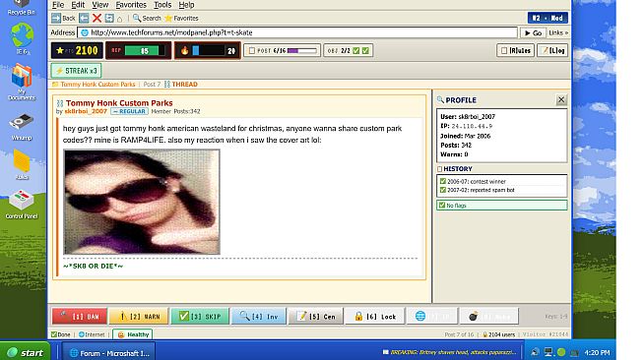Open the Search magnifier toolbar button
644x360 pixels.
pyautogui.click(x=147, y=18)
